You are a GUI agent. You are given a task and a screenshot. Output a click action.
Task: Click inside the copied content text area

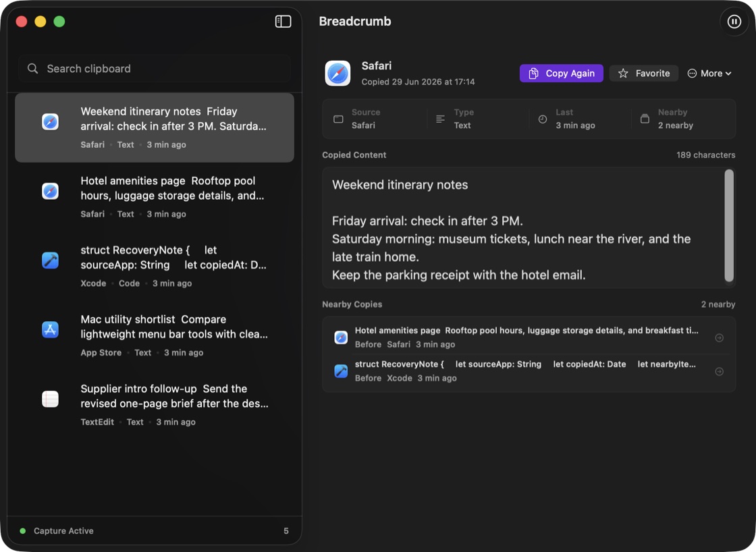(x=523, y=227)
